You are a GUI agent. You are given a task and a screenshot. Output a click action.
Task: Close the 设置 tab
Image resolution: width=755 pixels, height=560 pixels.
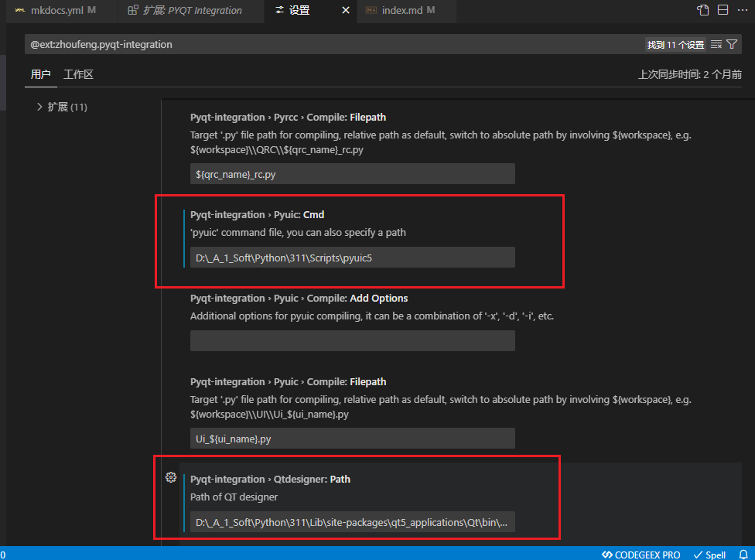tap(345, 11)
